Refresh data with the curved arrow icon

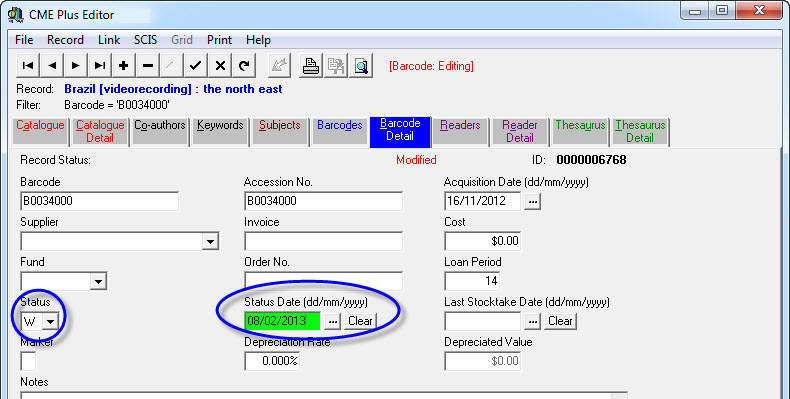click(x=244, y=65)
